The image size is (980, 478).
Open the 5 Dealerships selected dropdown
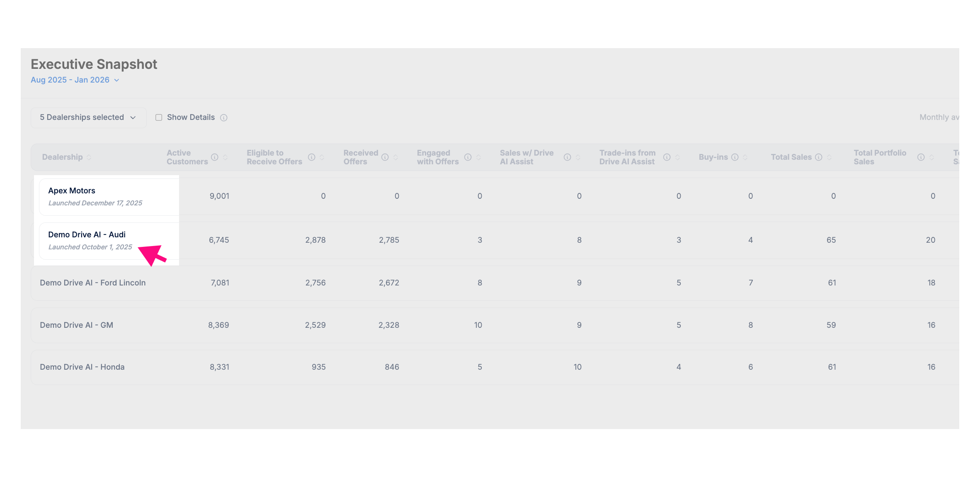point(88,117)
